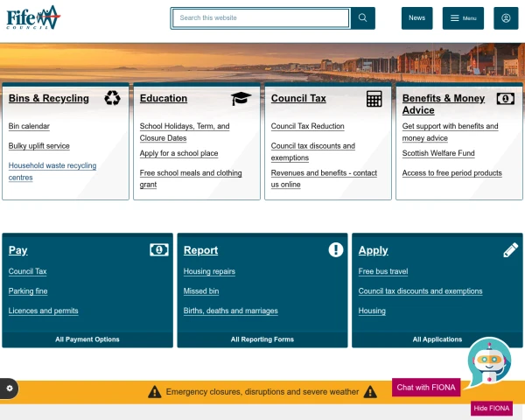Click the right warning triangle icon
Screen dimensions: 525x420
tap(370, 391)
